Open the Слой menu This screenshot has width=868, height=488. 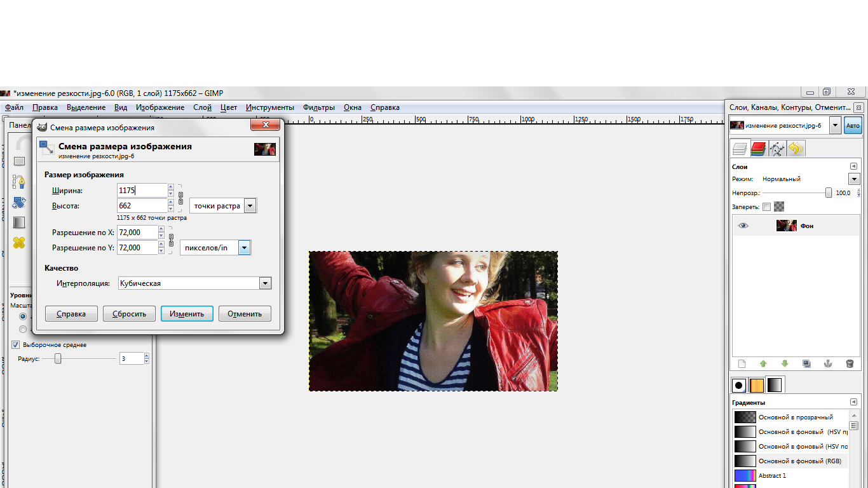click(x=202, y=107)
